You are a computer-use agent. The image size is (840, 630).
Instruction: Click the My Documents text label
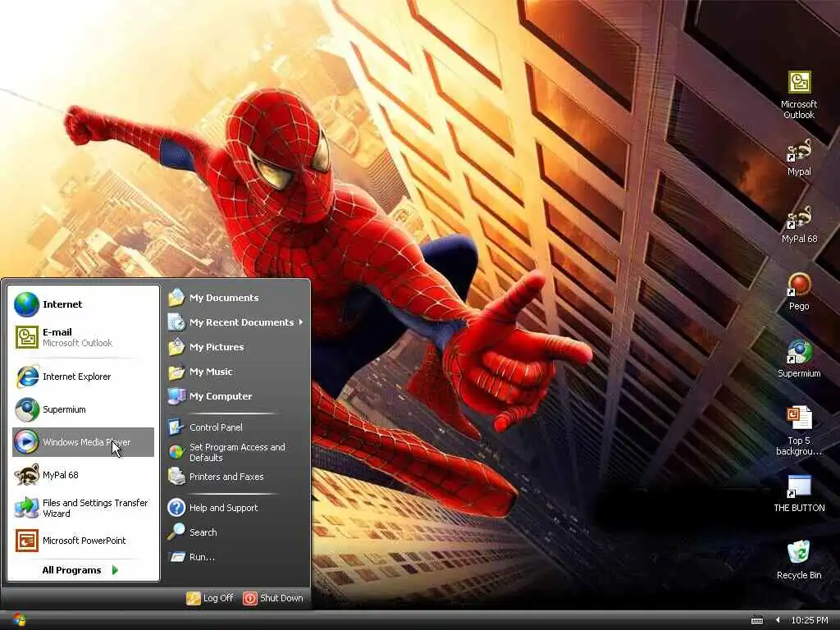click(224, 297)
